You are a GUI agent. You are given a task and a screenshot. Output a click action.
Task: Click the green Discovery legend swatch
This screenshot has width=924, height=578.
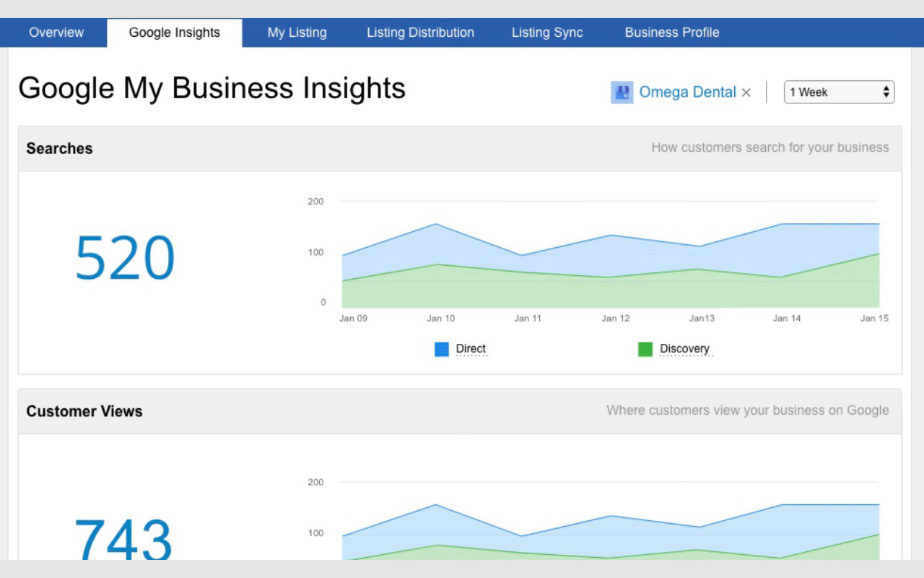[x=645, y=349]
